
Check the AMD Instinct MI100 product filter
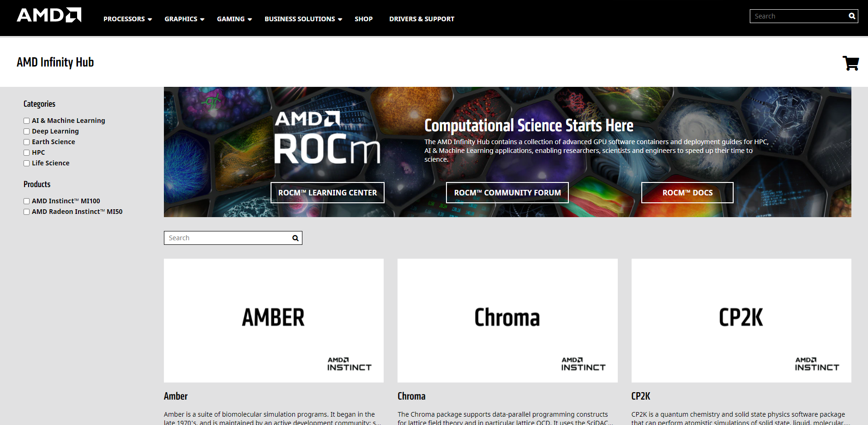(26, 201)
